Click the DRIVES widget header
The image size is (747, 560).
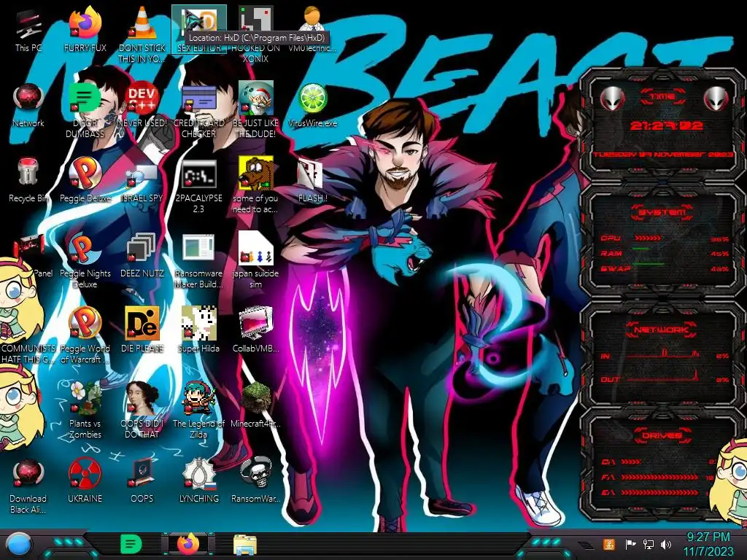[x=662, y=435]
